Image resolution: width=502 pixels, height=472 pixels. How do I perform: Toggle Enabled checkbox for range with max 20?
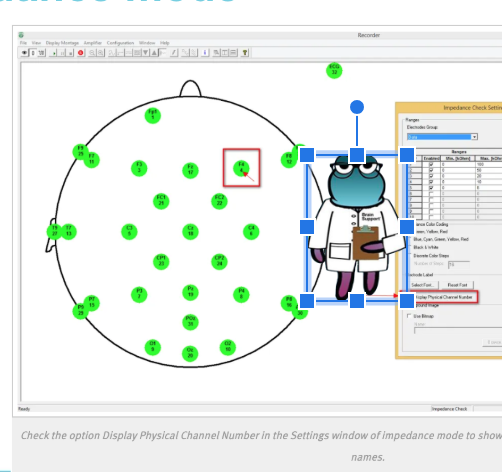(431, 176)
